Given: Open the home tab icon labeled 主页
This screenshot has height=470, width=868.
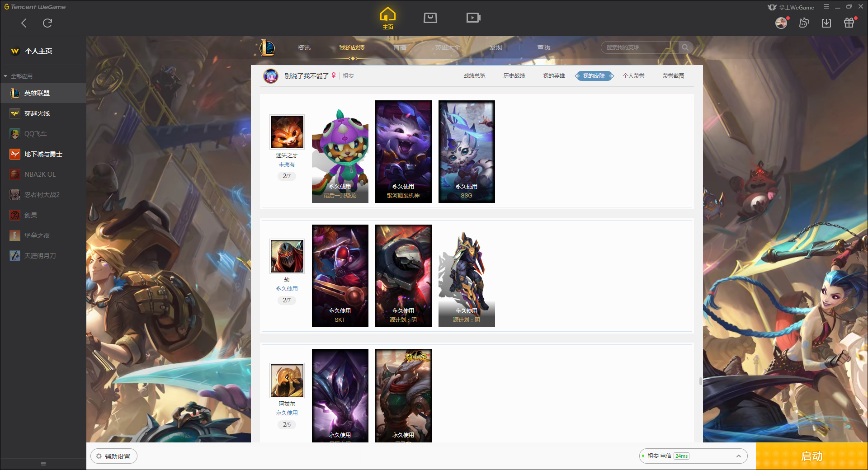Looking at the screenshot, I should click(388, 19).
